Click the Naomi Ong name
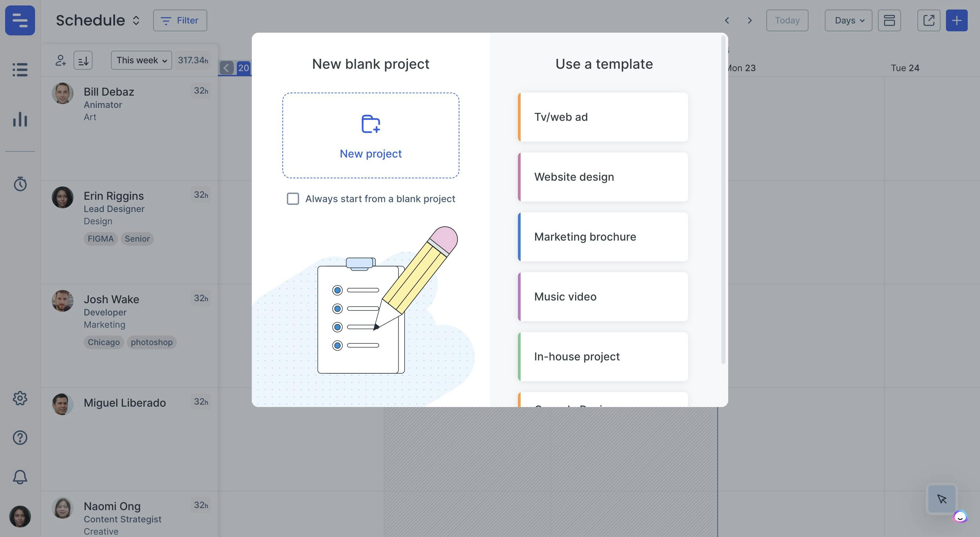Viewport: 980px width, 537px height. point(112,507)
